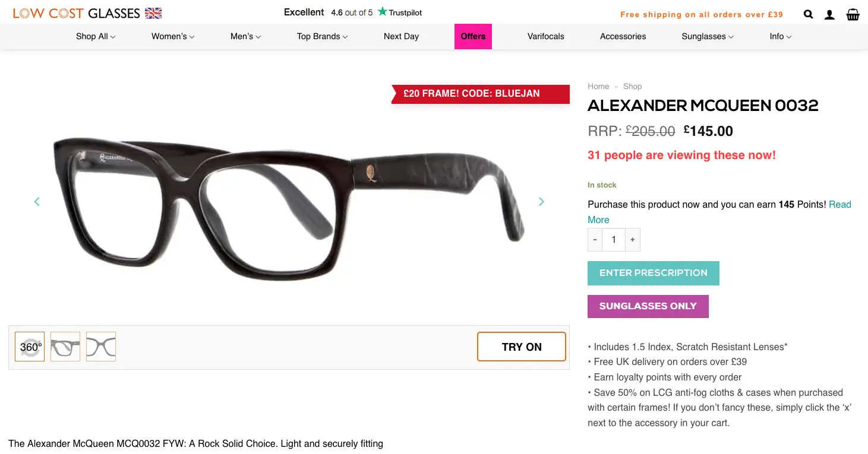Image resolution: width=868 pixels, height=454 pixels.
Task: Expand the Shop All dropdown
Action: click(x=96, y=36)
